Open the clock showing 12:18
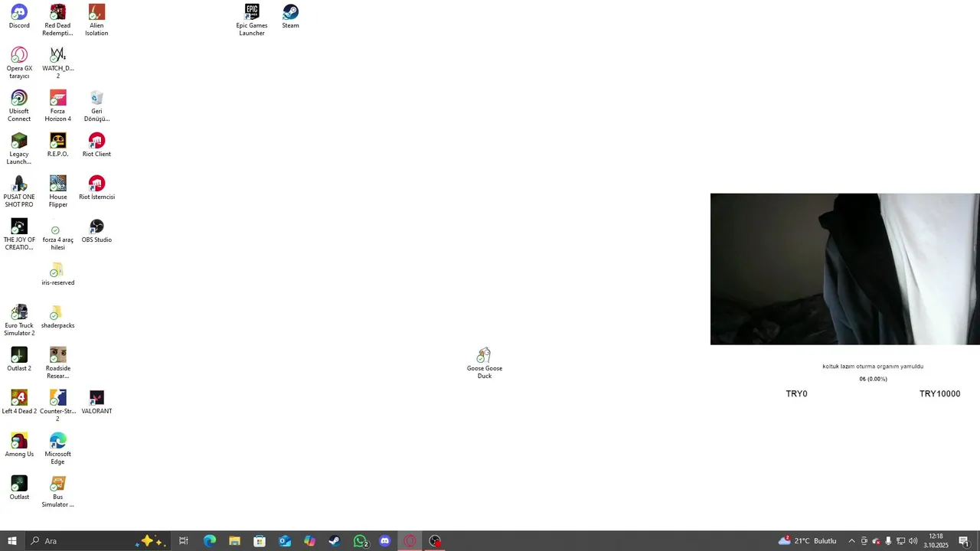Screen dimensions: 980x551 pos(936,541)
